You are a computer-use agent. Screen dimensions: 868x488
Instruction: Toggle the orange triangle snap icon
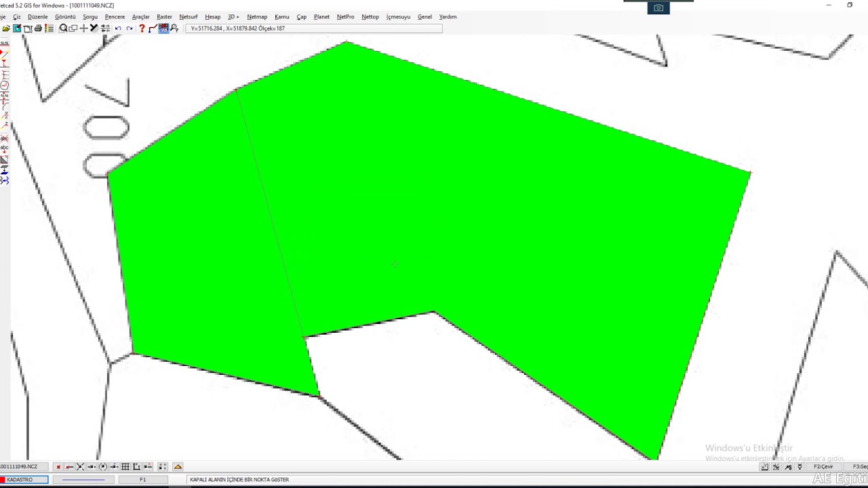pyautogui.click(x=178, y=467)
